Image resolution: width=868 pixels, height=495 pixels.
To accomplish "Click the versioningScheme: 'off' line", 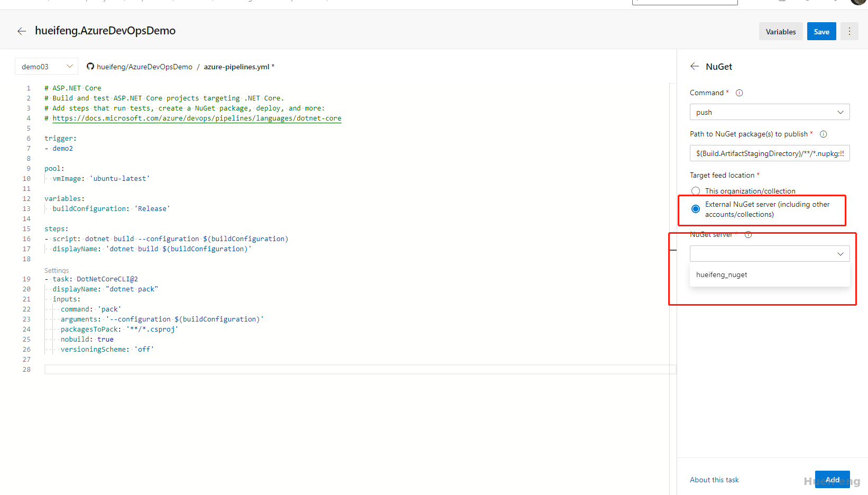I will [107, 350].
